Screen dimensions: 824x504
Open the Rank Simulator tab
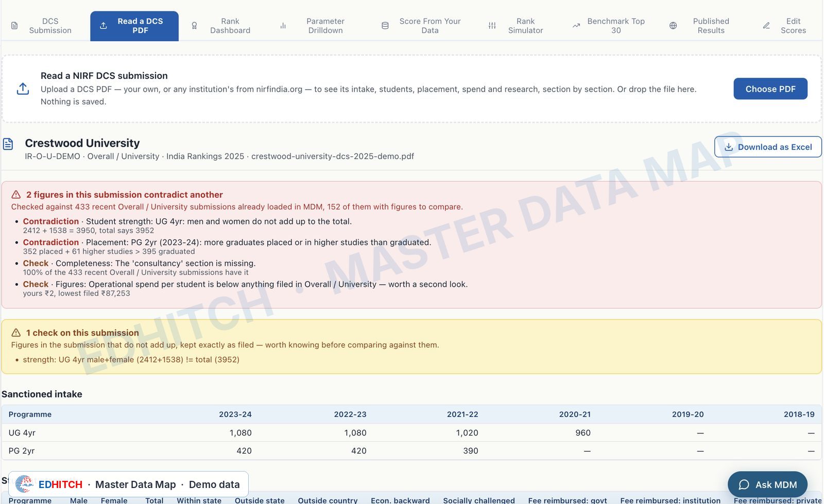pos(517,26)
